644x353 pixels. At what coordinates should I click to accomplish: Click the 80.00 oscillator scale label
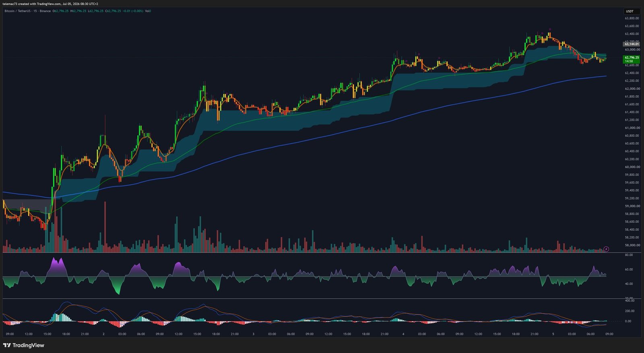[629, 255]
